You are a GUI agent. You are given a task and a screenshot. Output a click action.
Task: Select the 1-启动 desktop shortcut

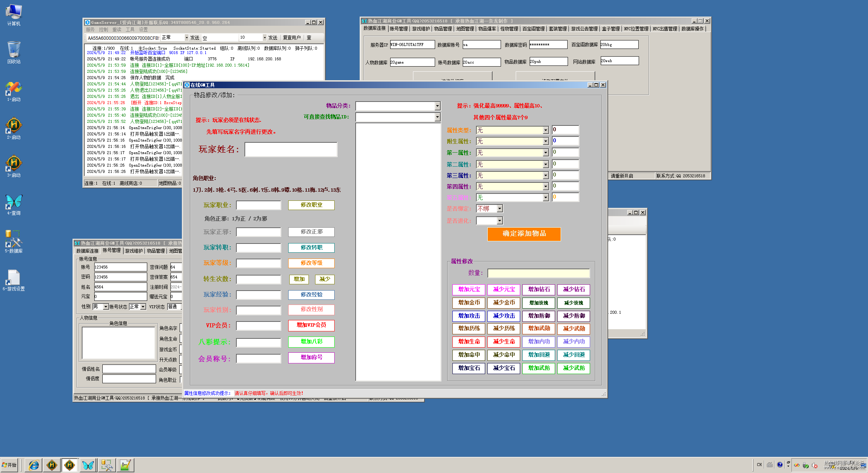point(14,91)
